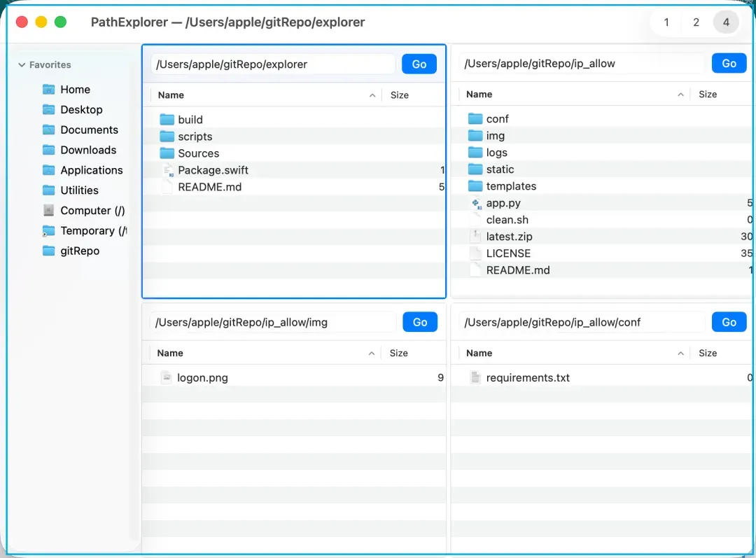Click the LICENSE file icon
The height and width of the screenshot is (558, 756).
tap(476, 253)
